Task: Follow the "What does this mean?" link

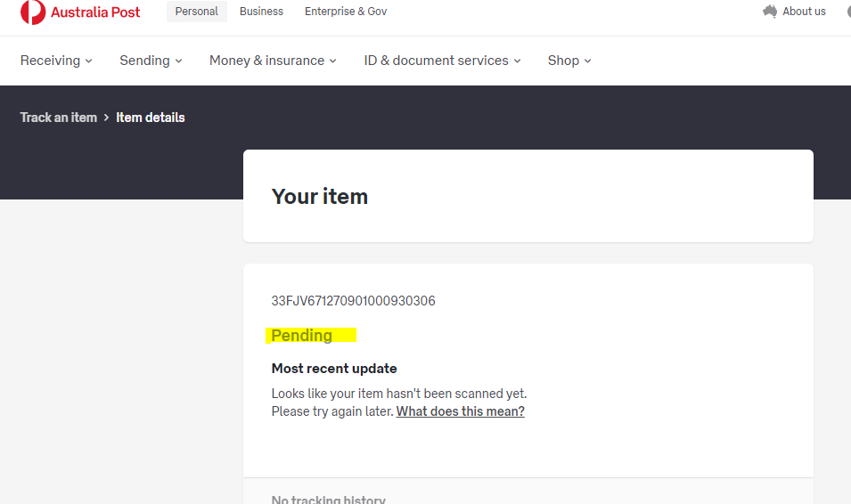Action: click(x=460, y=411)
